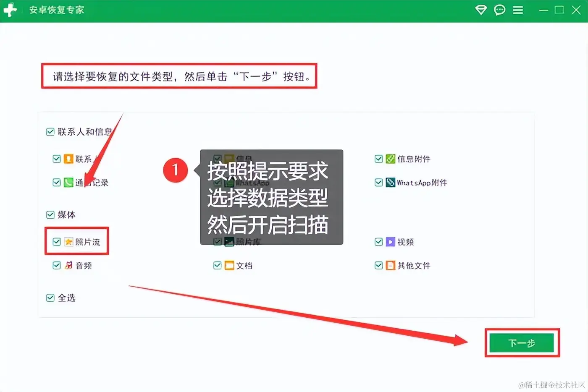This screenshot has width=588, height=392.
Task: Toggle the 视频 checkbox
Action: (379, 242)
